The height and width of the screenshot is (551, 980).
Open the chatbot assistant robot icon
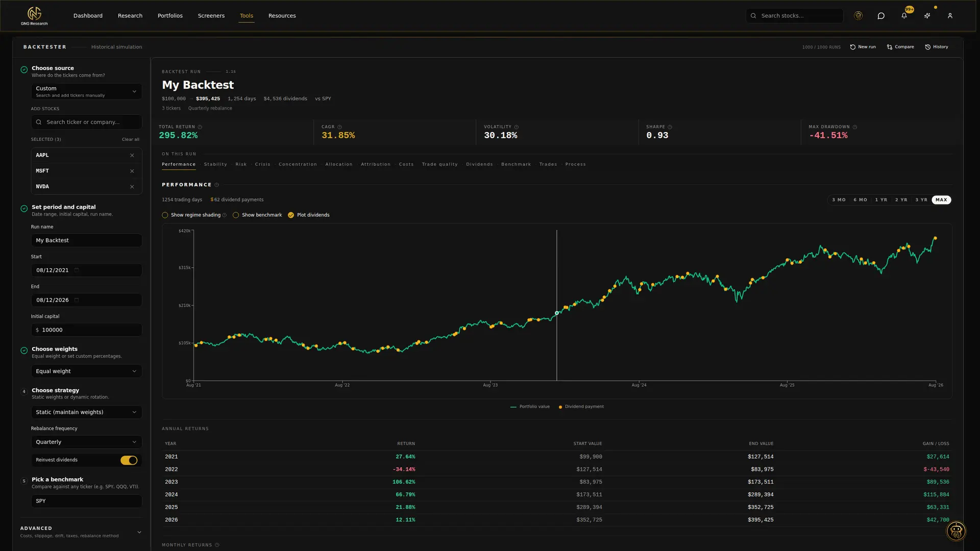click(x=956, y=531)
